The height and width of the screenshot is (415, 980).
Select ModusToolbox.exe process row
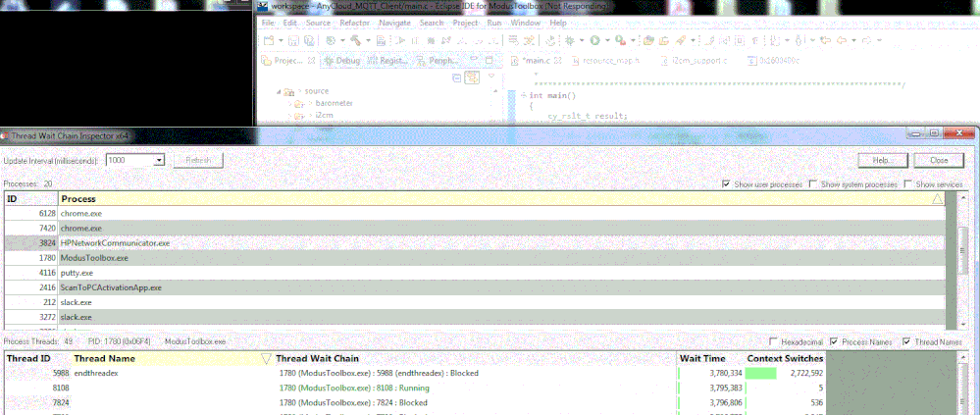475,257
